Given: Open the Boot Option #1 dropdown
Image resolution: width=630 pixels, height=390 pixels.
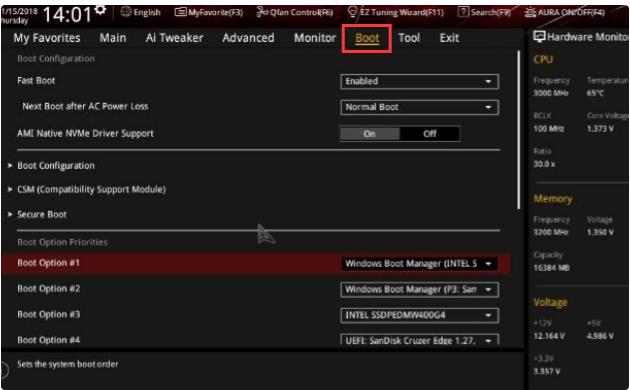Looking at the screenshot, I should pos(419,264).
